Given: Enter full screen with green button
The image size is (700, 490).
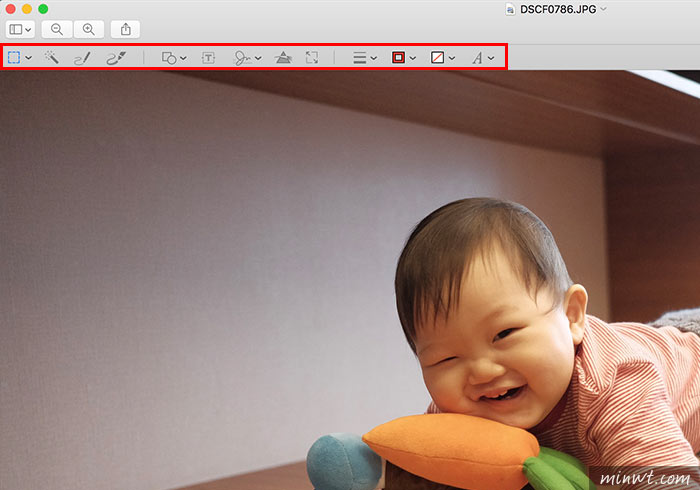Looking at the screenshot, I should 43,9.
